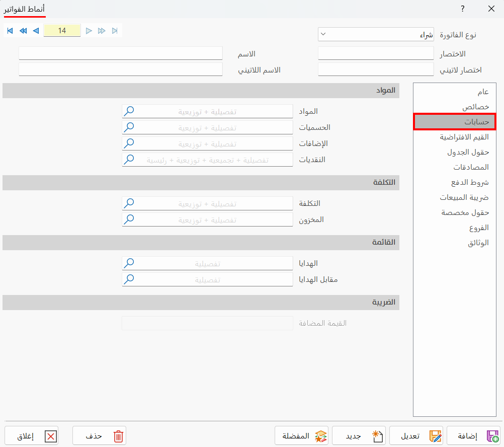Open شروط الدفع section

click(x=455, y=182)
